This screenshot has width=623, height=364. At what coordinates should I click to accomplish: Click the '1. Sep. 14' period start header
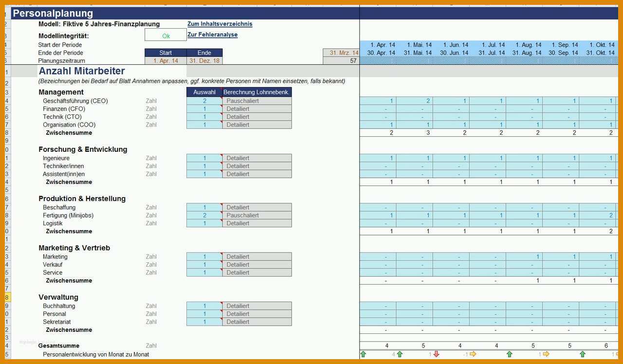(x=561, y=45)
